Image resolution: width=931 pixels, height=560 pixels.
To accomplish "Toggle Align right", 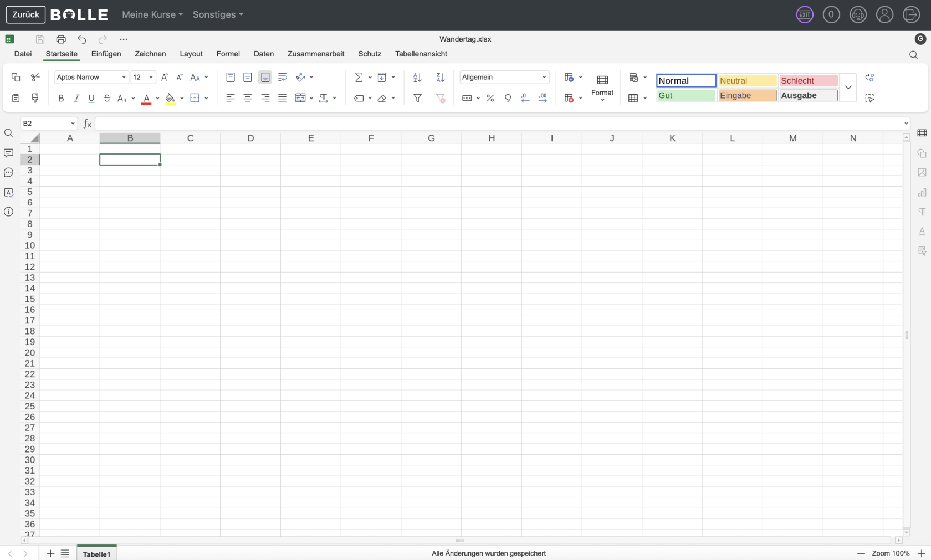I will tap(265, 98).
